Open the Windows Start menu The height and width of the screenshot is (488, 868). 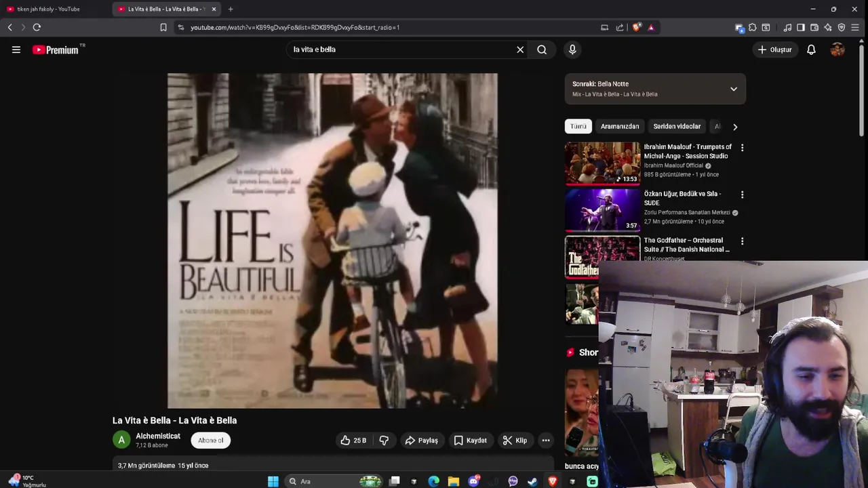pos(273,481)
